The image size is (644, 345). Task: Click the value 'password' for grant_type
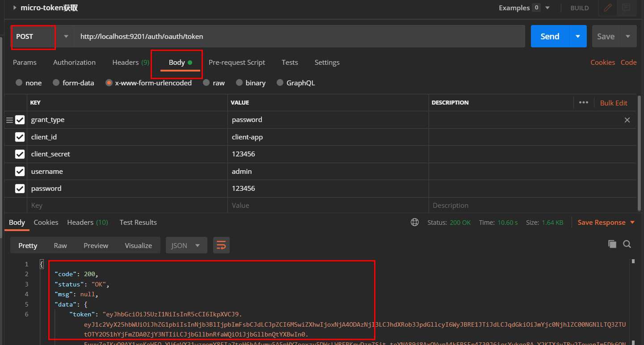[247, 120]
